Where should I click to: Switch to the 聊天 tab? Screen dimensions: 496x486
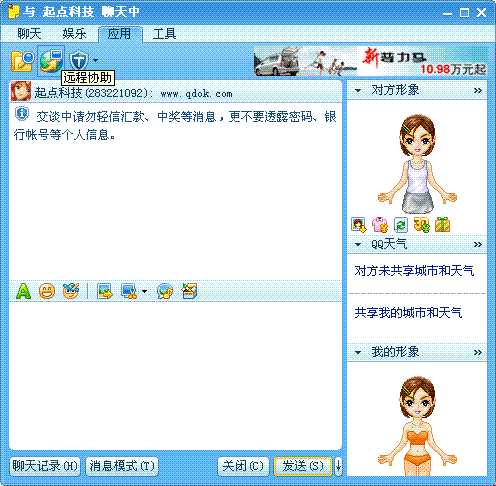coord(29,34)
